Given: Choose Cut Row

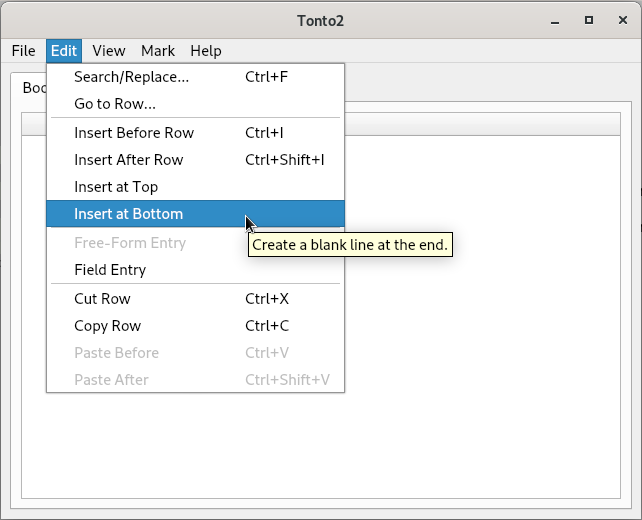Looking at the screenshot, I should pyautogui.click(x=102, y=299).
